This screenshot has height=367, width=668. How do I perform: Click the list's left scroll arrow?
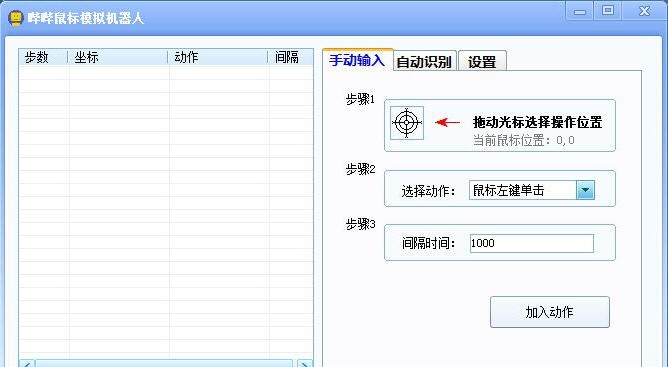coord(27,364)
